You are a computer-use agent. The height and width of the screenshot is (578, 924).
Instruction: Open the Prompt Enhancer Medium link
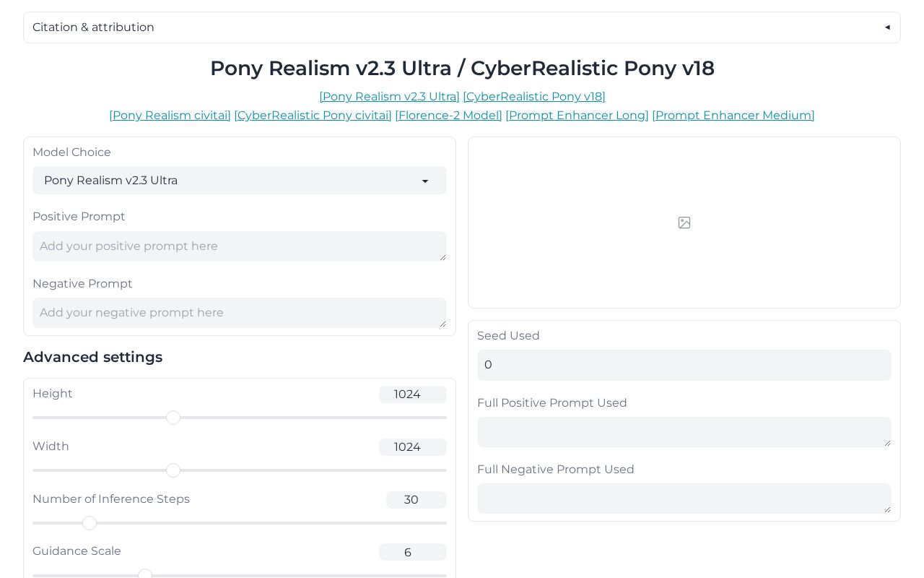point(733,116)
